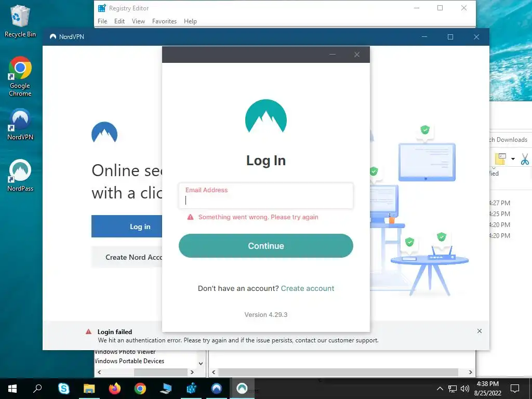Open Firefox from the taskbar

[x=115, y=389]
